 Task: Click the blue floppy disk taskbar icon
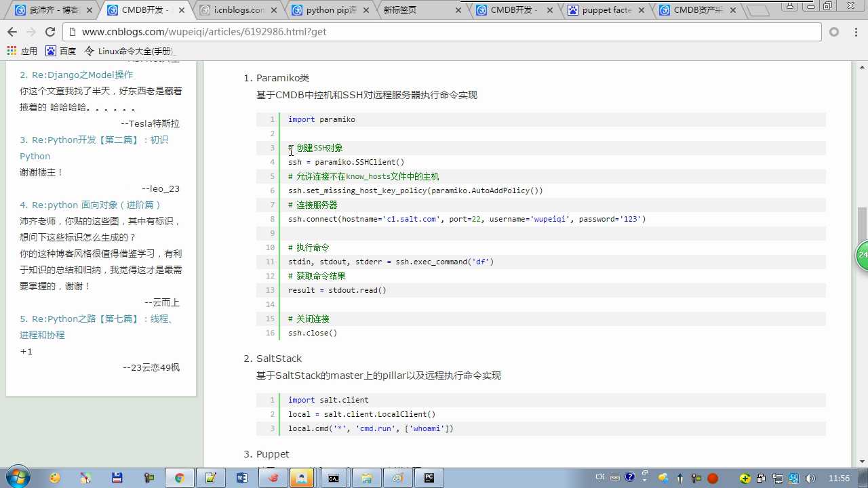pyautogui.click(x=117, y=478)
